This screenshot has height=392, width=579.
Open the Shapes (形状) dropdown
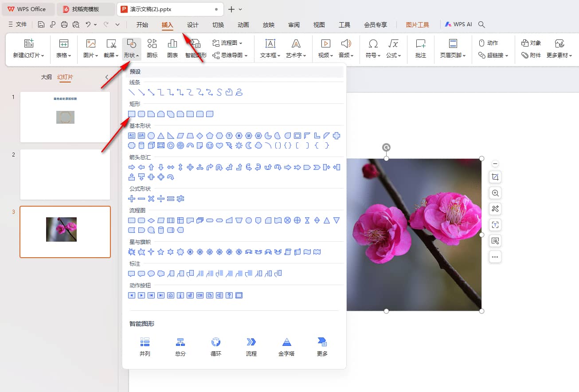[132, 49]
